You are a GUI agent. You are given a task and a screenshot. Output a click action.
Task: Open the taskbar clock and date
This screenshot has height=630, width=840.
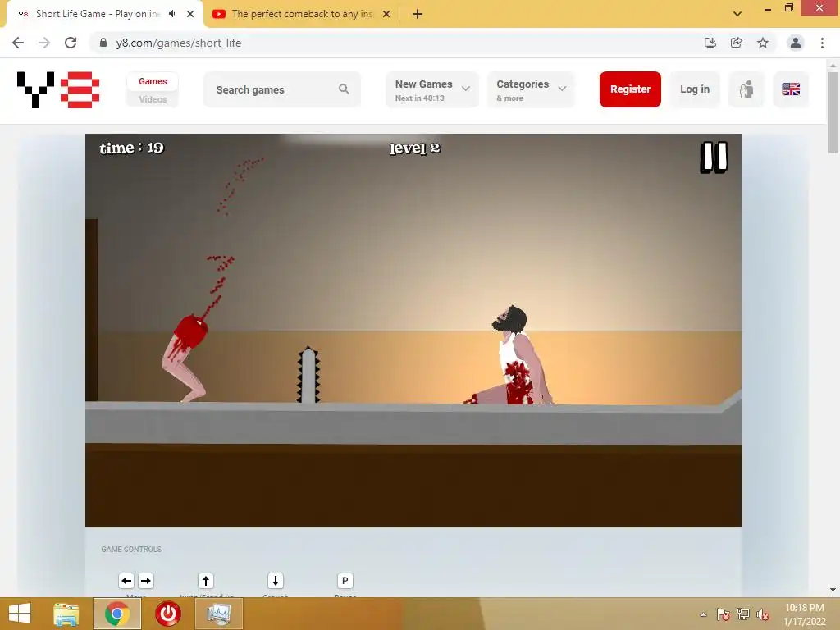[804, 614]
